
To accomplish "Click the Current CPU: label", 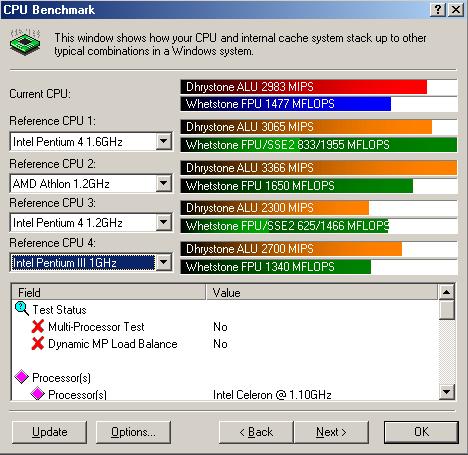I will click(x=40, y=94).
